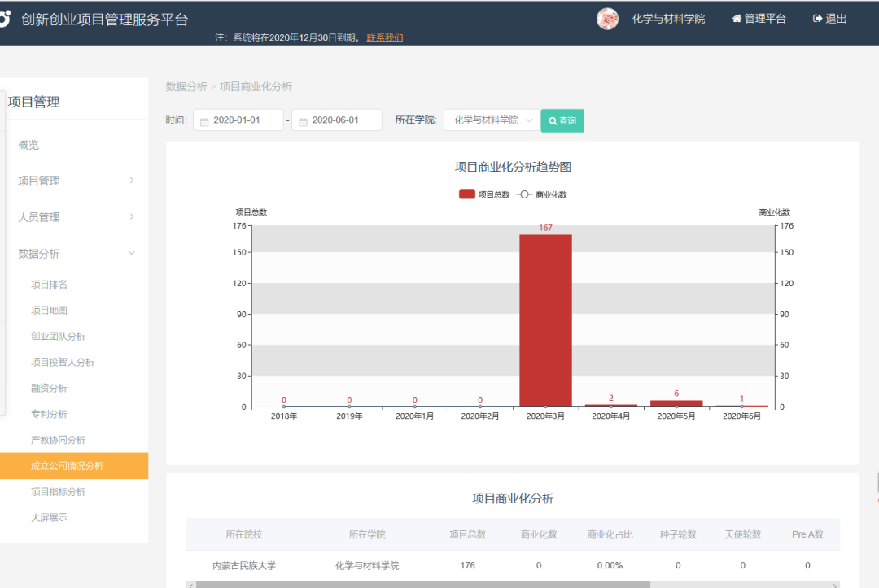Click the 查询 search button
879x588 pixels.
point(562,120)
